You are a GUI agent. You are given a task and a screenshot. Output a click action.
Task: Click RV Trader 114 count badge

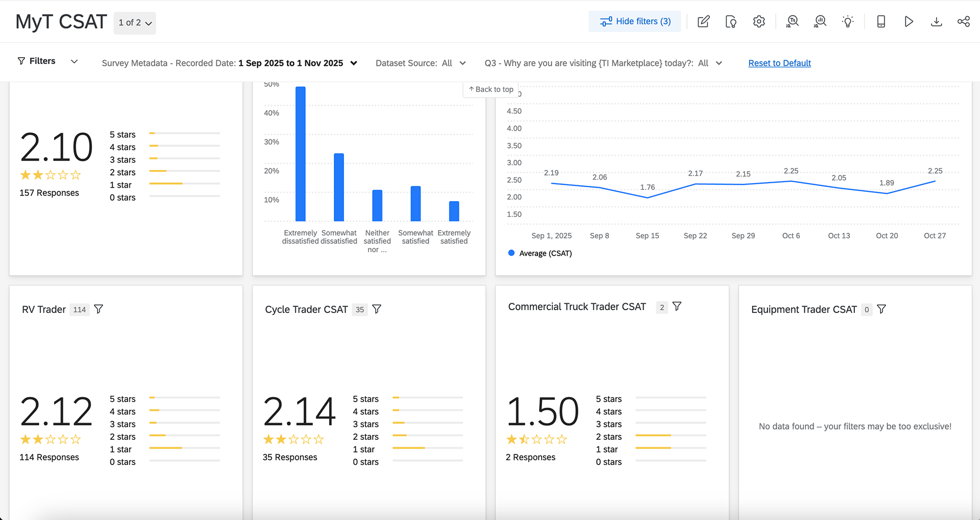pyautogui.click(x=80, y=310)
